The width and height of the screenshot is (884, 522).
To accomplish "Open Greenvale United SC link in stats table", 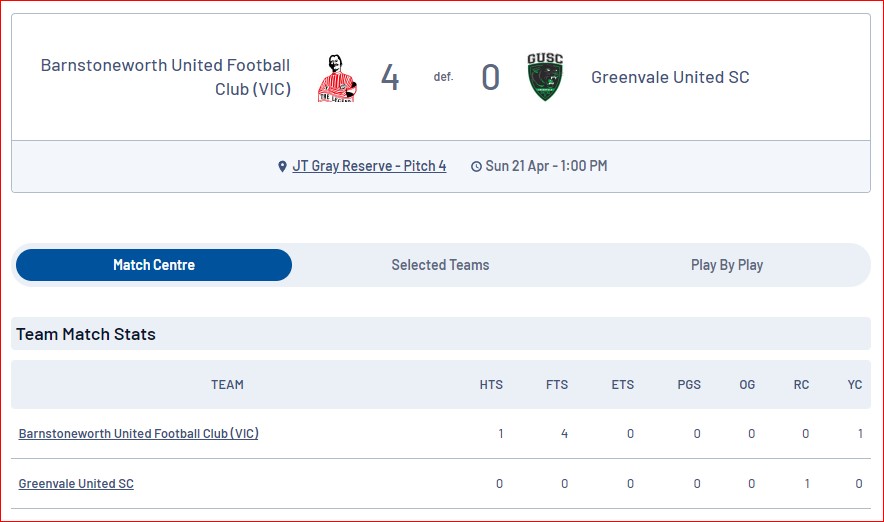I will [x=76, y=484].
